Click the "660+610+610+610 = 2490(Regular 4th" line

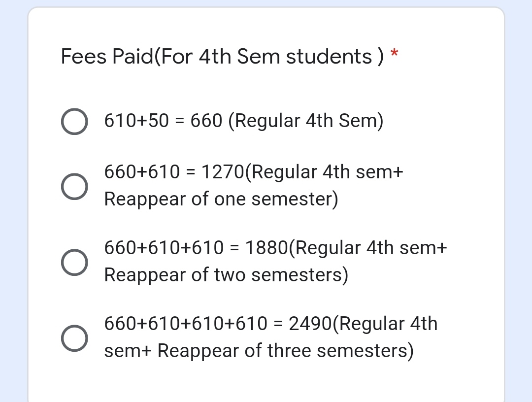270,324
